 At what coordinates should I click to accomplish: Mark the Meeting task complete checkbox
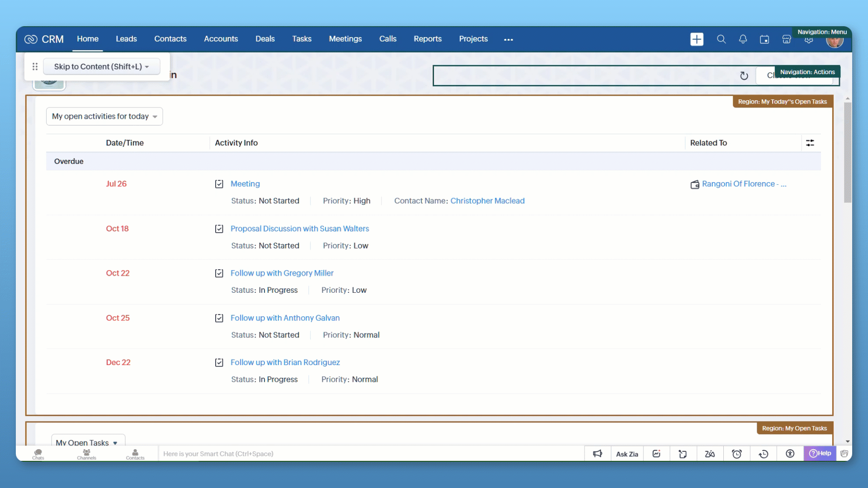tap(219, 184)
